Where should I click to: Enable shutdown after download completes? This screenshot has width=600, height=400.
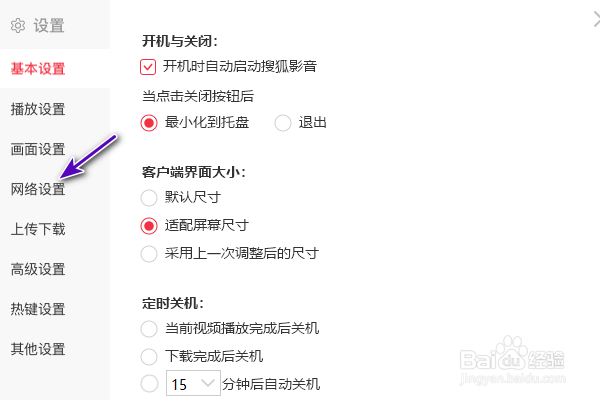(149, 355)
